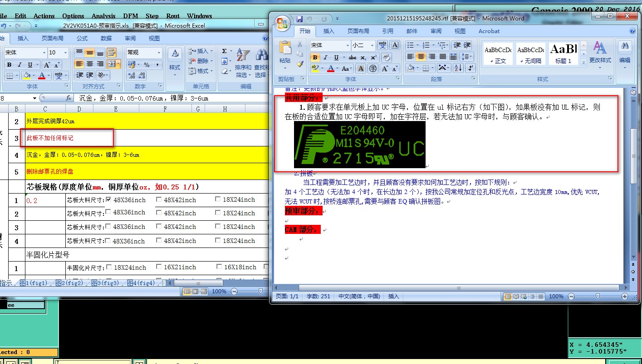This screenshot has height=364, width=642.
Task: Open Word font name dropdown 宋体
Action: [x=348, y=45]
